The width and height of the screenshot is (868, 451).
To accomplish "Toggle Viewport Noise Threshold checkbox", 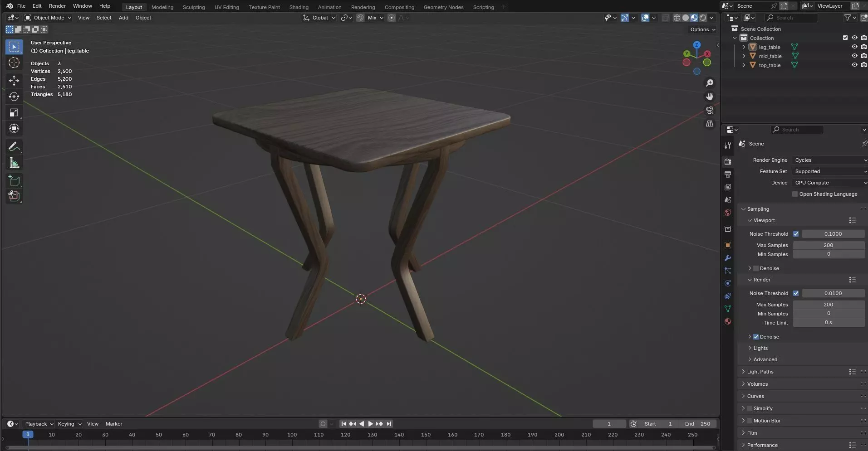I will 796,234.
